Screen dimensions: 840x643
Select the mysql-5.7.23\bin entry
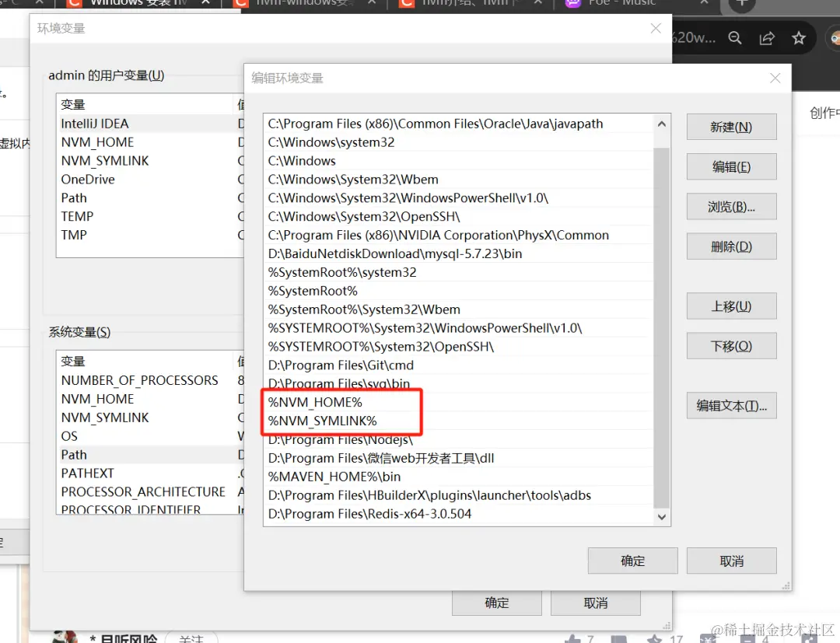coord(459,253)
